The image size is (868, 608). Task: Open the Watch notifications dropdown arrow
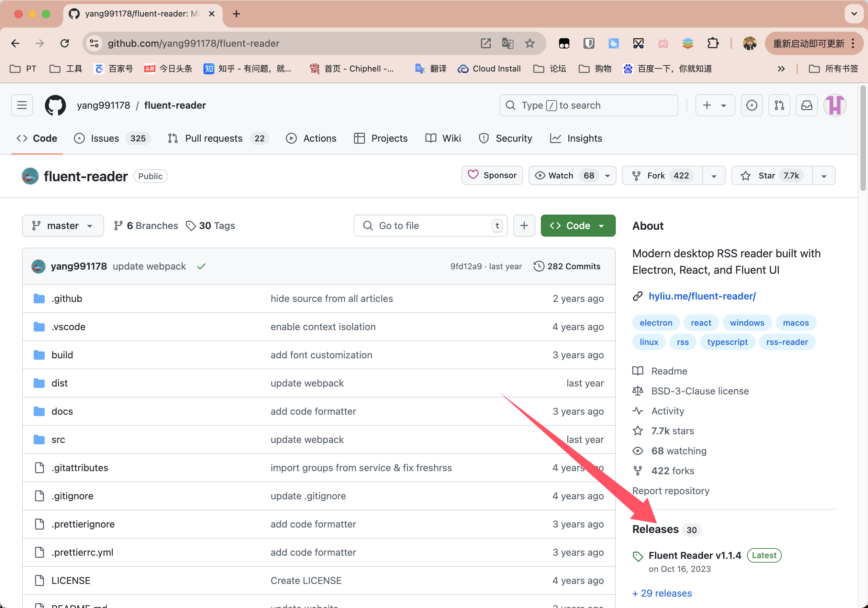coord(608,176)
